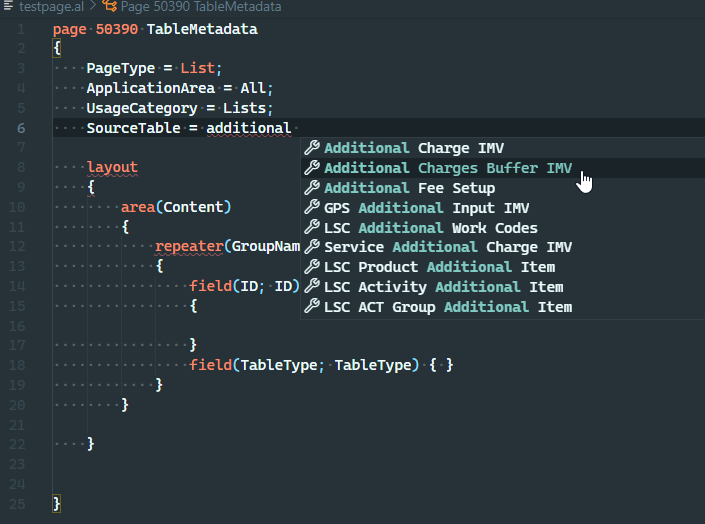Click the opening brace on line 2
This screenshot has width=705, height=524.
pyautogui.click(x=57, y=48)
